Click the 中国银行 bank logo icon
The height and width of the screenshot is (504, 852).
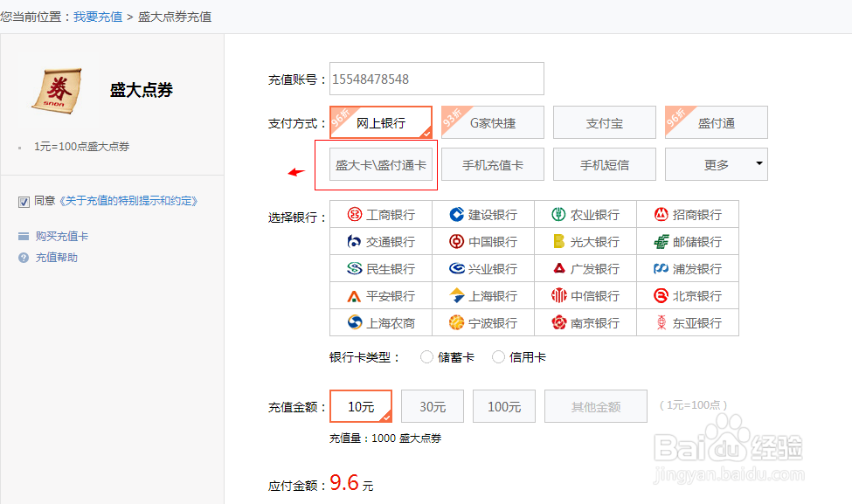(x=456, y=242)
